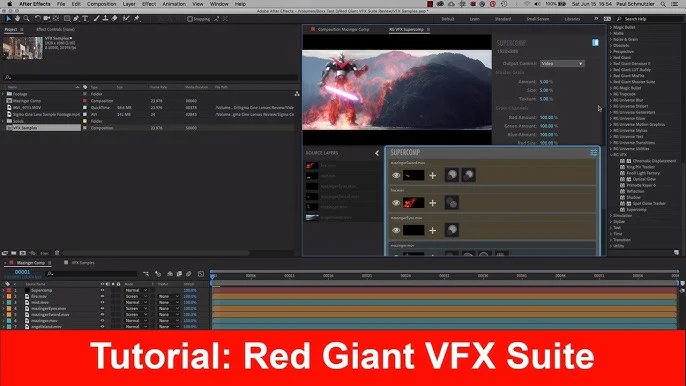Switch to Effect Controls panel tab
686x386 pixels.
pos(55,29)
